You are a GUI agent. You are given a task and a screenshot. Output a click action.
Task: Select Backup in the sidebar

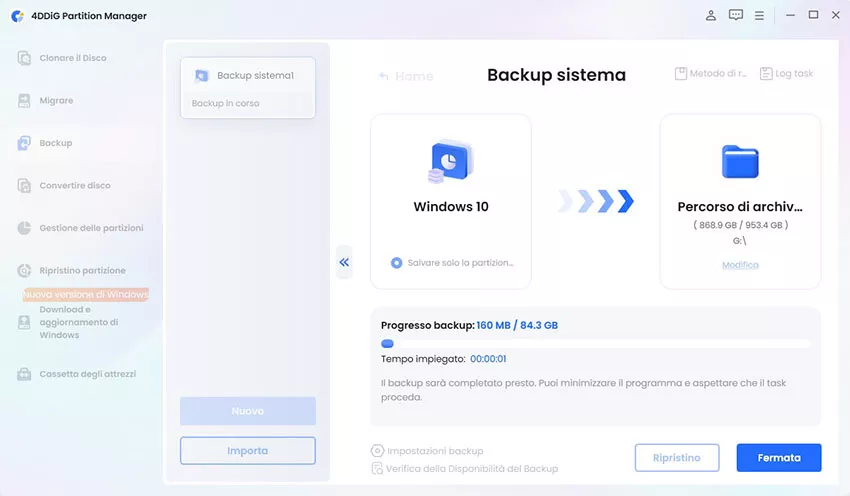(55, 143)
